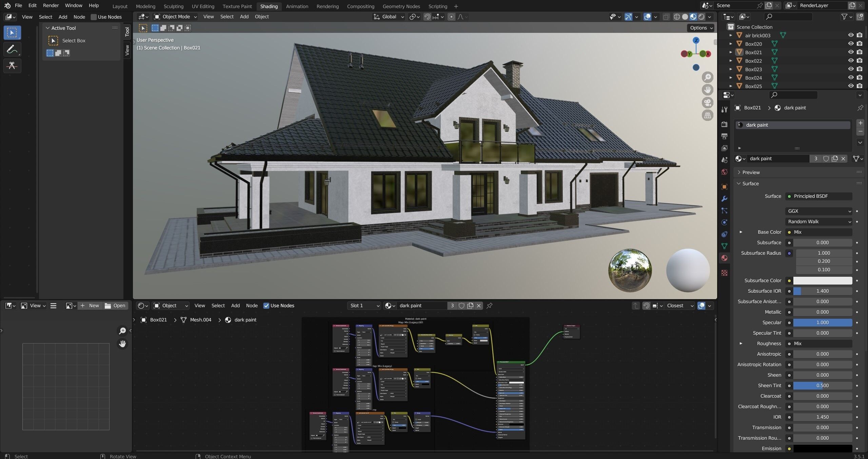868x459 pixels.
Task: Adjust the Specular slider
Action: pyautogui.click(x=822, y=322)
